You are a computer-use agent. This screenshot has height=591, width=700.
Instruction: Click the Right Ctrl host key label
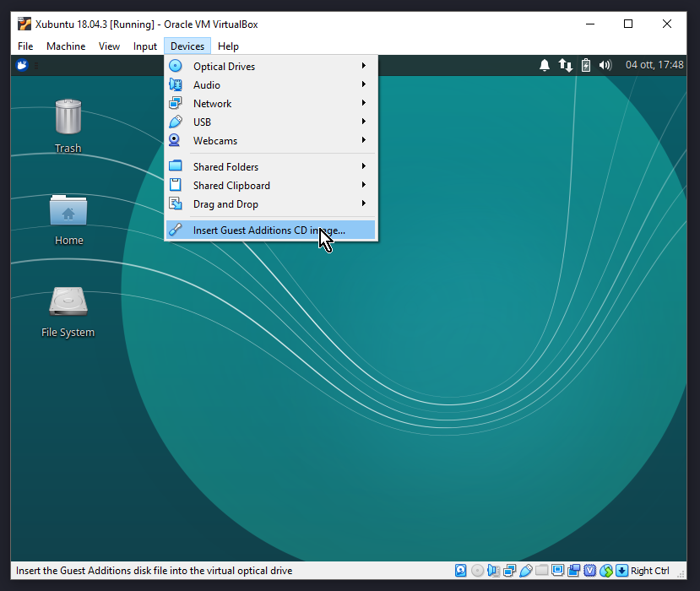tap(649, 571)
